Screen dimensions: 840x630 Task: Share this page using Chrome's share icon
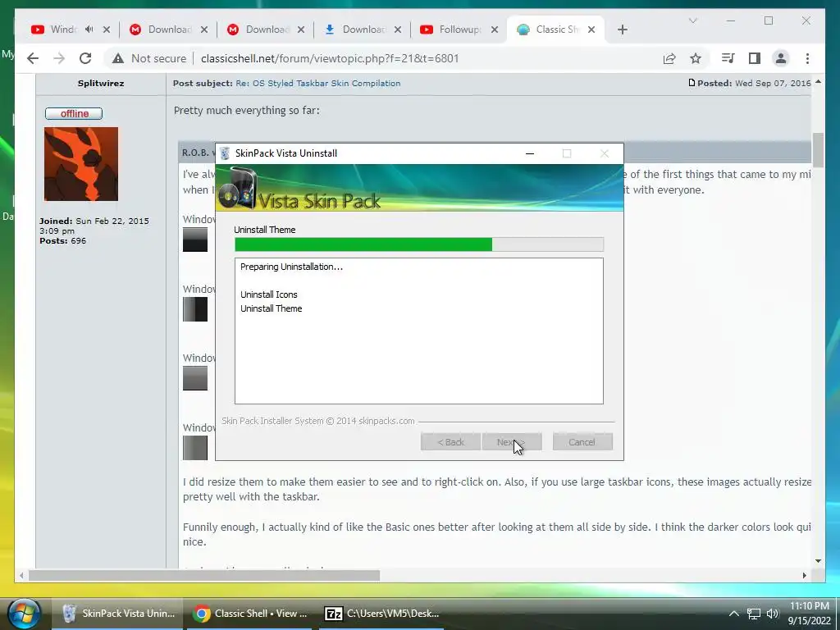click(x=669, y=58)
